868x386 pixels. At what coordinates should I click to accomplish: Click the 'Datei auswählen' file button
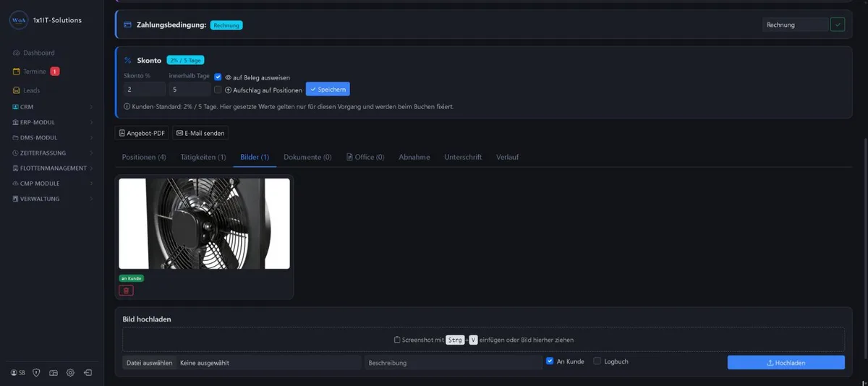coord(149,363)
